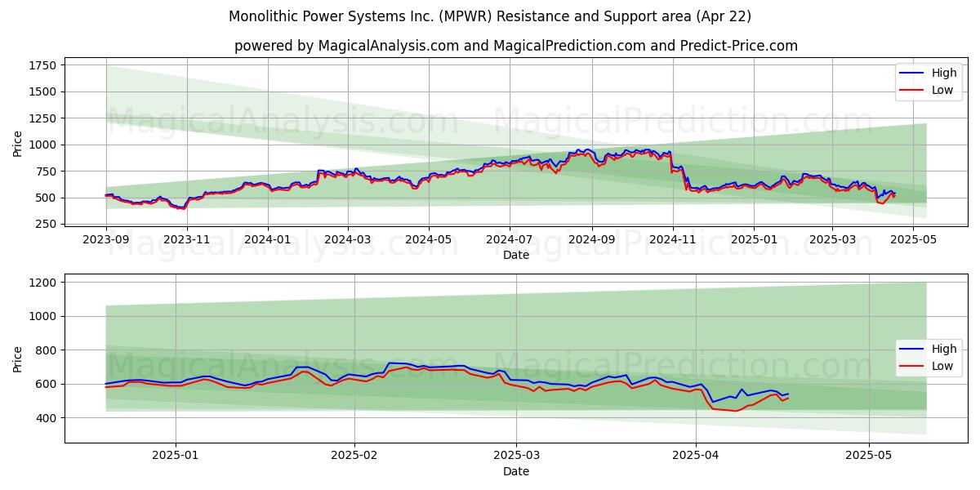Click the 750 price tick label
The image size is (980, 490).
(46, 171)
